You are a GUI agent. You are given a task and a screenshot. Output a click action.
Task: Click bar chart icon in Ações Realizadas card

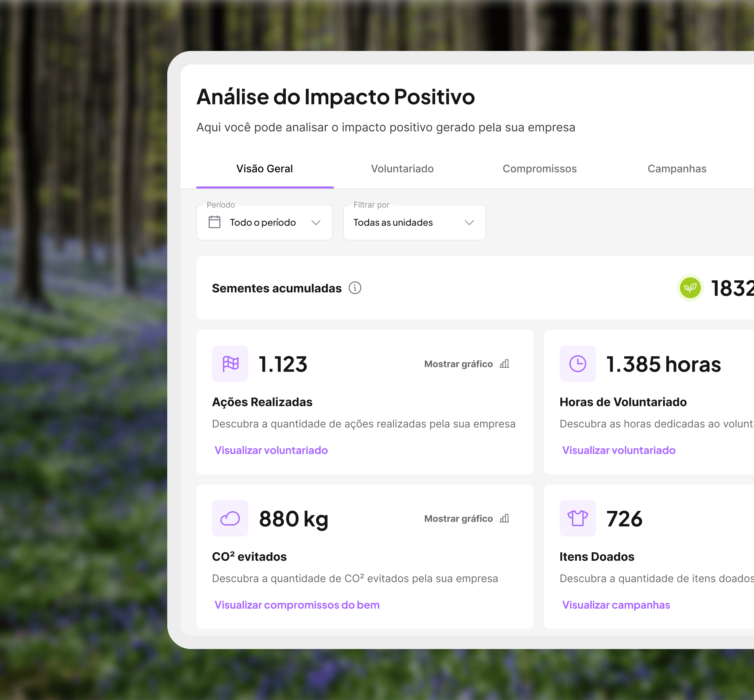tap(504, 364)
